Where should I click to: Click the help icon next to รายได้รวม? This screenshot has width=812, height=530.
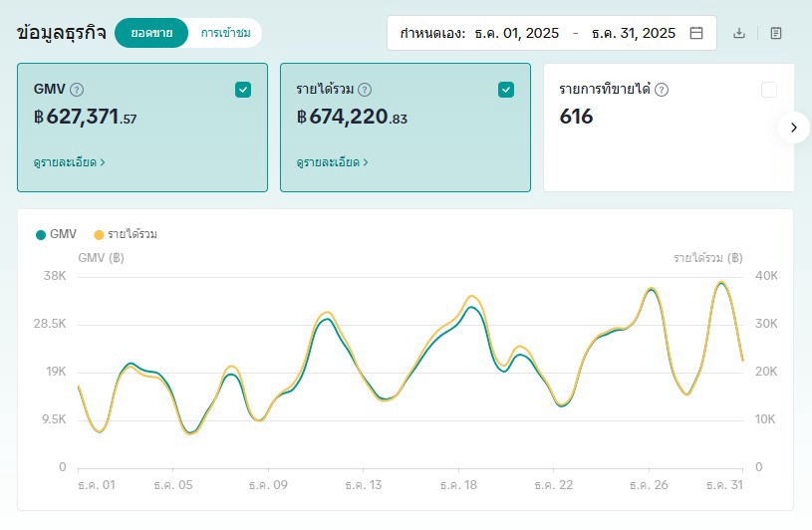click(365, 90)
